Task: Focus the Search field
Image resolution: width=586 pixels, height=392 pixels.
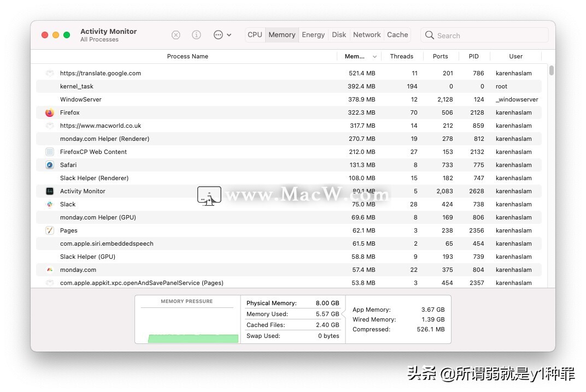Action: (484, 35)
